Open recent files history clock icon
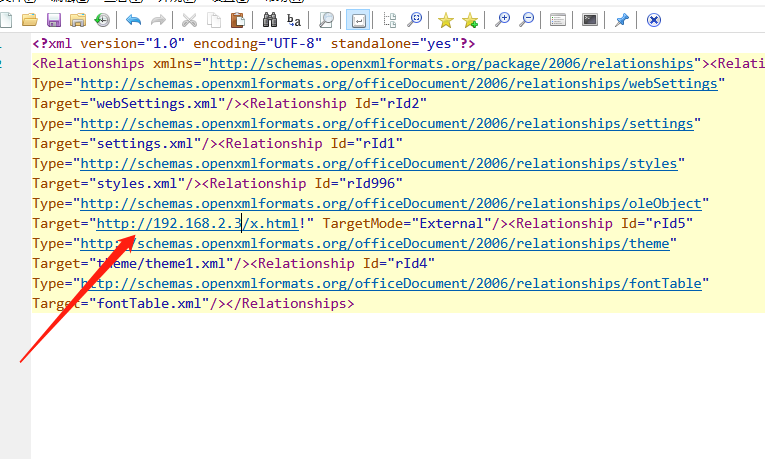The width and height of the screenshot is (765, 459). pyautogui.click(x=102, y=20)
